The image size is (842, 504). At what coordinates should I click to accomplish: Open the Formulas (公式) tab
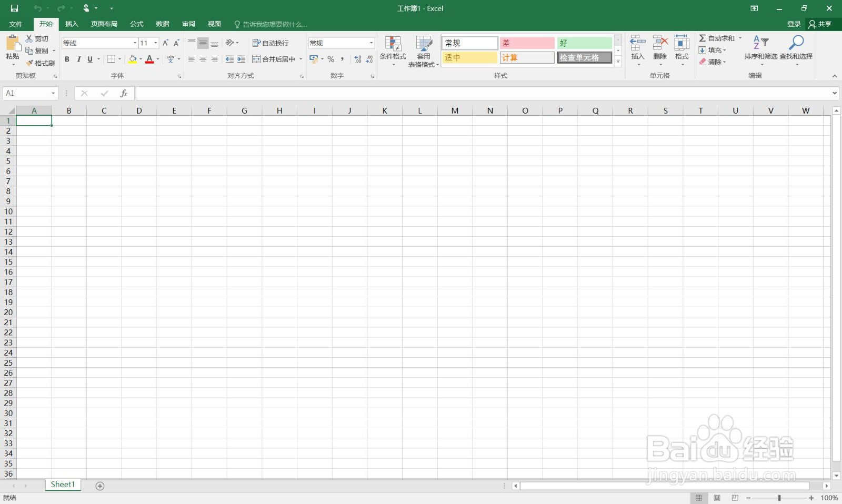tap(137, 24)
